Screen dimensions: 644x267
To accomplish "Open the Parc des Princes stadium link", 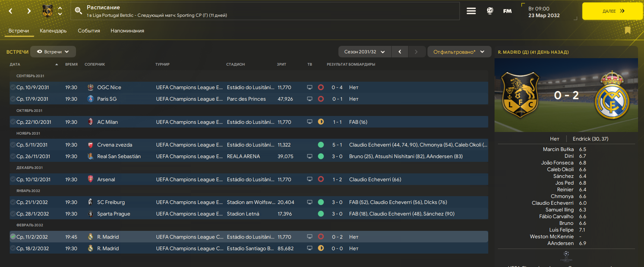I will tap(246, 99).
